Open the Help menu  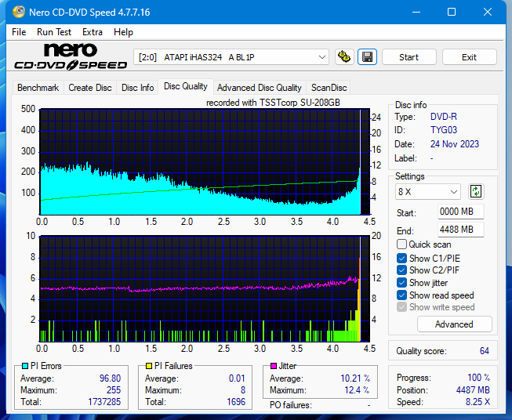[123, 32]
